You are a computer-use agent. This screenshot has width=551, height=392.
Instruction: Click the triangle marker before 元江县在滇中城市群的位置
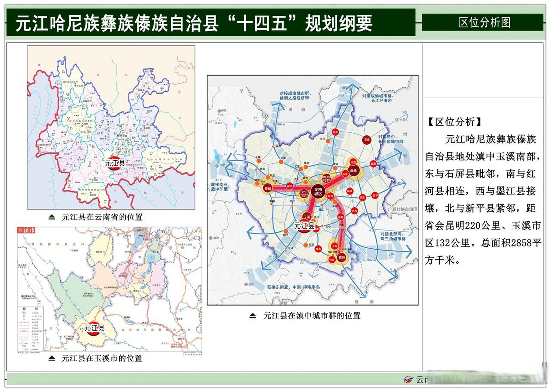pyautogui.click(x=253, y=315)
